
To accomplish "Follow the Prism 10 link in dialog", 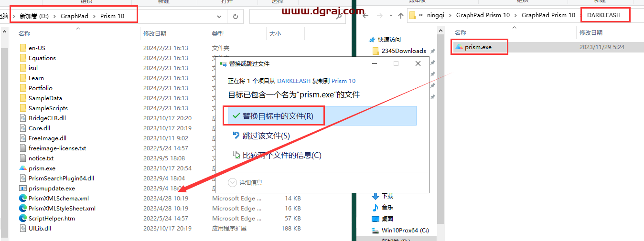I will [x=343, y=81].
